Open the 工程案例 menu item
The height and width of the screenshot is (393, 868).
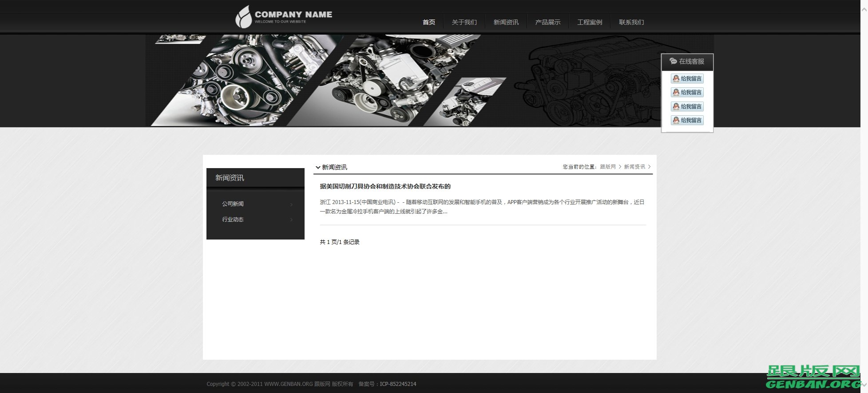click(x=590, y=22)
